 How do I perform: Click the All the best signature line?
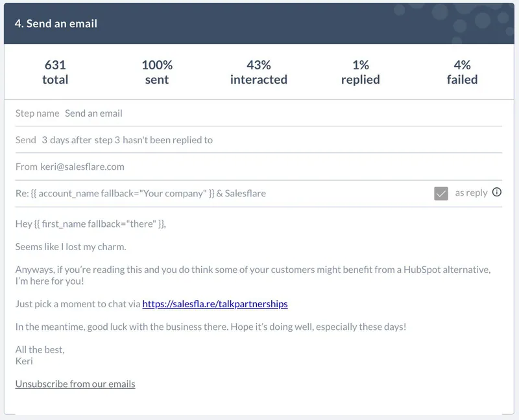point(40,349)
